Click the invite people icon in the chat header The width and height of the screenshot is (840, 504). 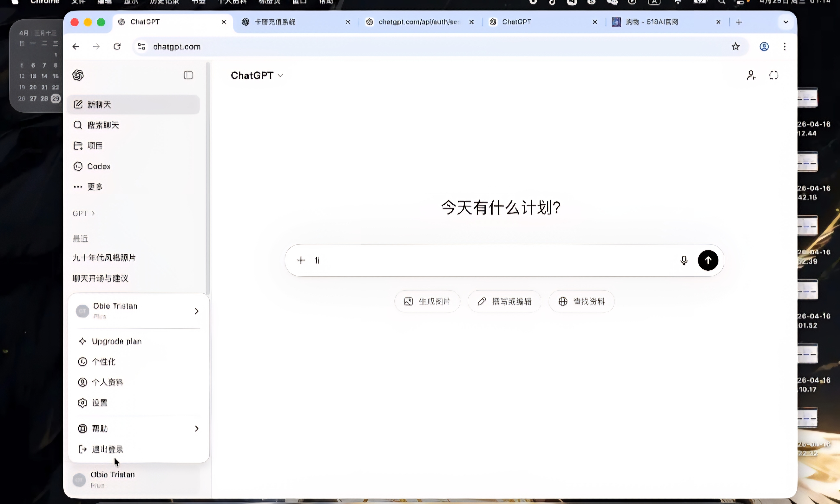[751, 75]
